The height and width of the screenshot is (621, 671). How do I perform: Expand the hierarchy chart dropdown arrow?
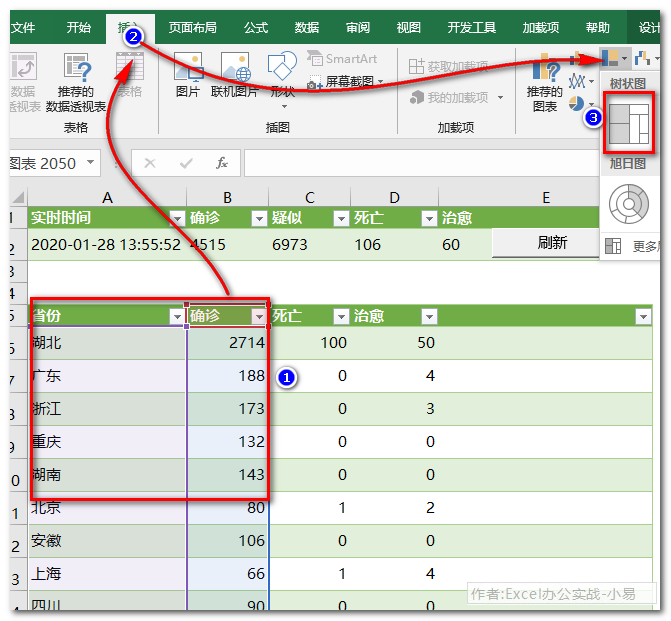[625, 58]
